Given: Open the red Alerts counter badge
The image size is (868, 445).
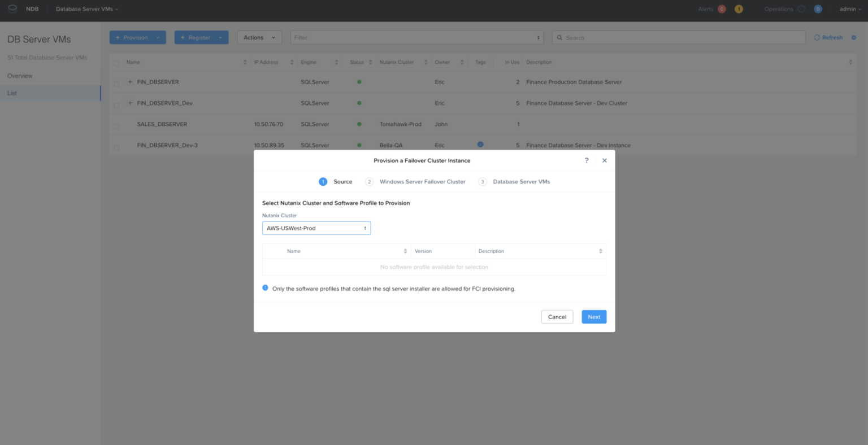Looking at the screenshot, I should (x=722, y=9).
